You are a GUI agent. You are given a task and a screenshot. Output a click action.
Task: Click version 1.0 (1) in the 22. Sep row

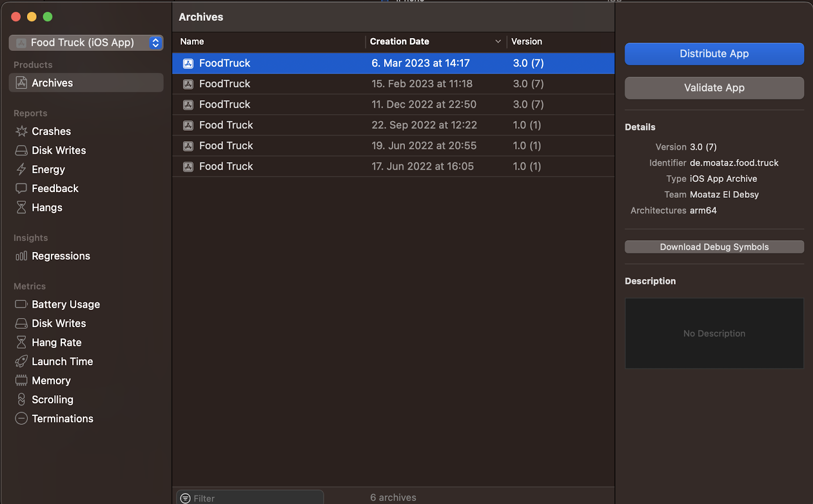coord(527,125)
